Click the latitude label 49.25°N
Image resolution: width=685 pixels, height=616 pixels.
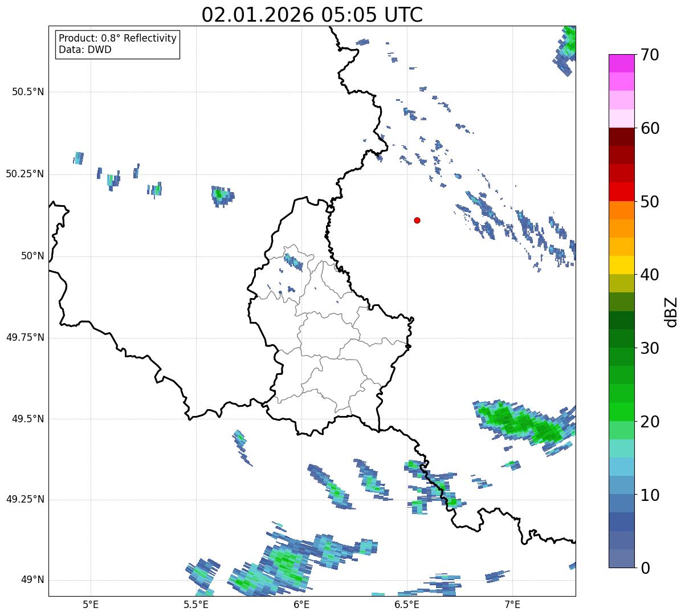point(25,499)
